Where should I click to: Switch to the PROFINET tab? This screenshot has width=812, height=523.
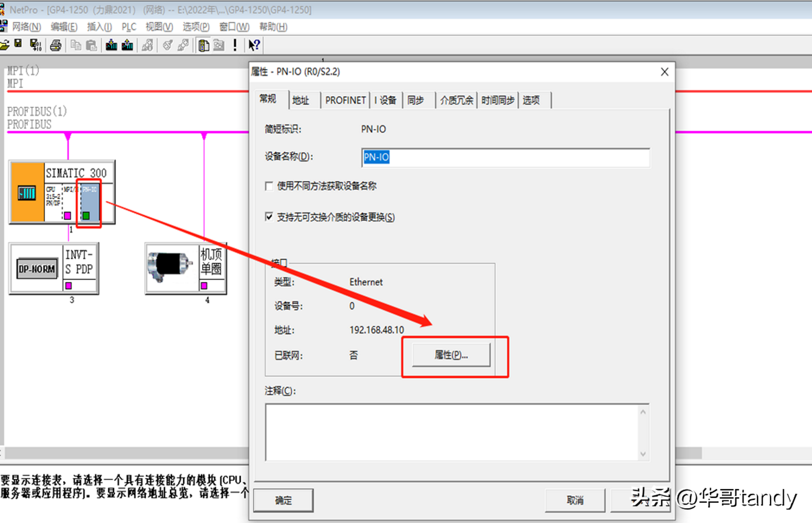345,100
